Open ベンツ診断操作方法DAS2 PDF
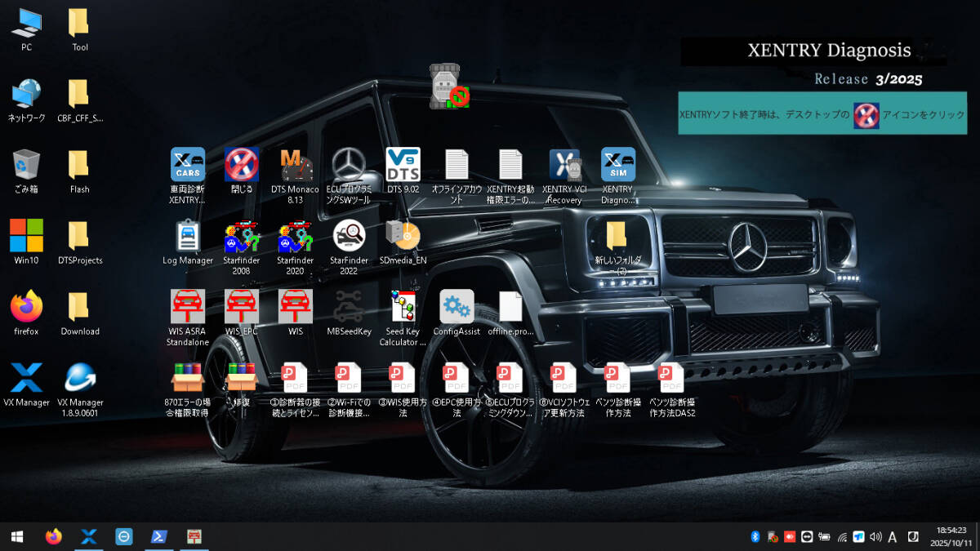 pyautogui.click(x=672, y=389)
